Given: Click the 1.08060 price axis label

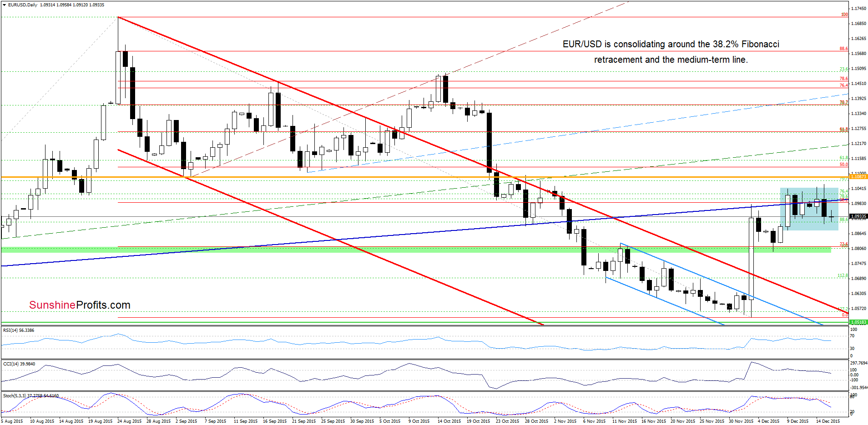Looking at the screenshot, I should [x=858, y=249].
